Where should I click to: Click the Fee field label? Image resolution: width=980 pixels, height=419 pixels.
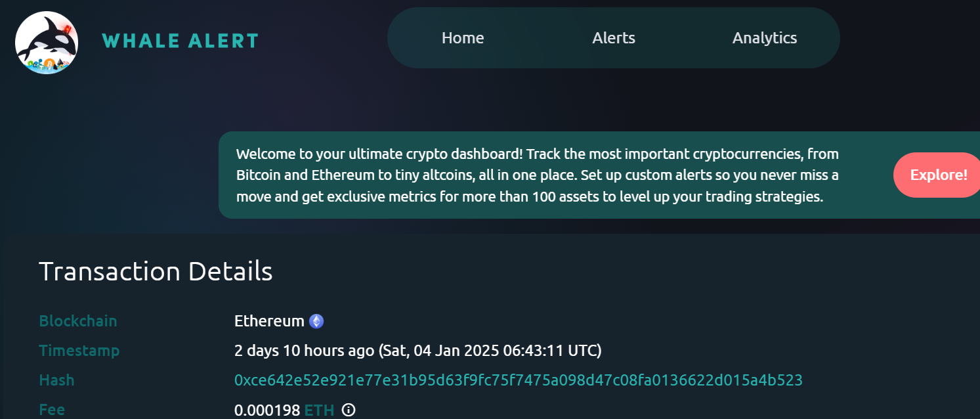[52, 410]
